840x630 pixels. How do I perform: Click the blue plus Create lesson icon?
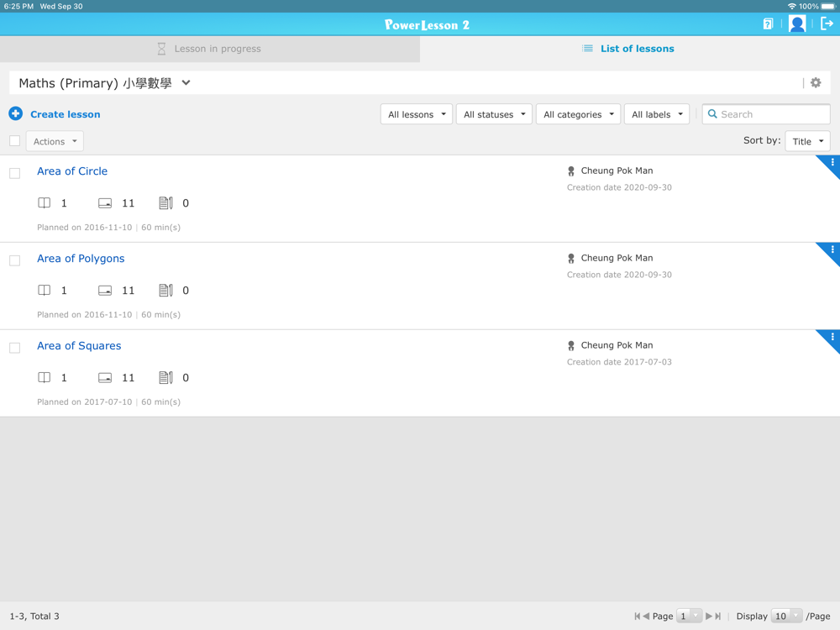15,113
